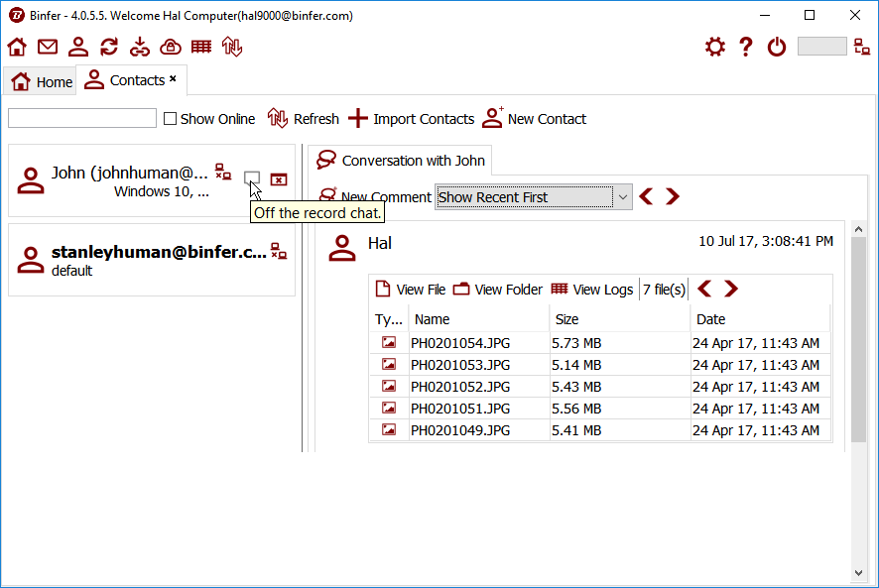Viewport: 879px width, 588px height.
Task: Go to previous file page arrow
Action: click(704, 289)
